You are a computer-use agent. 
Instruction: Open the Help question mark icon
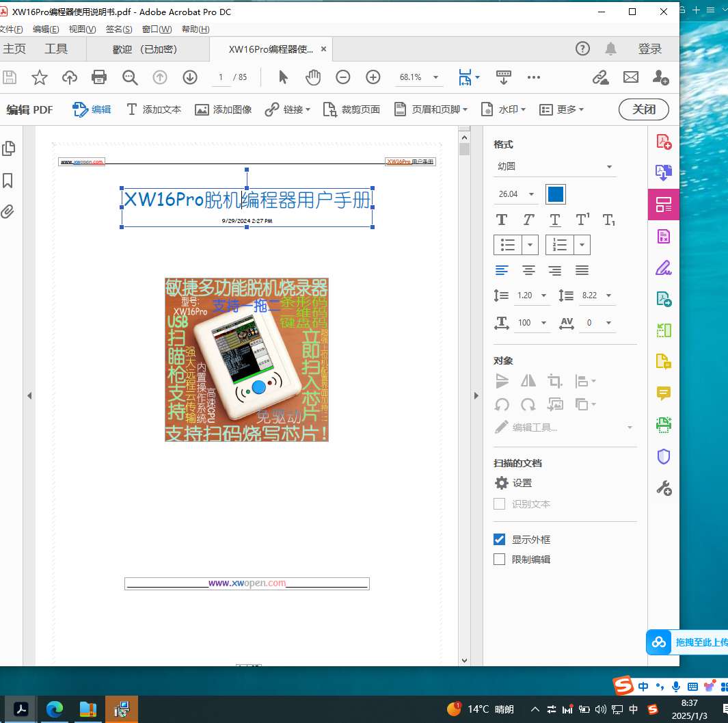(x=582, y=49)
